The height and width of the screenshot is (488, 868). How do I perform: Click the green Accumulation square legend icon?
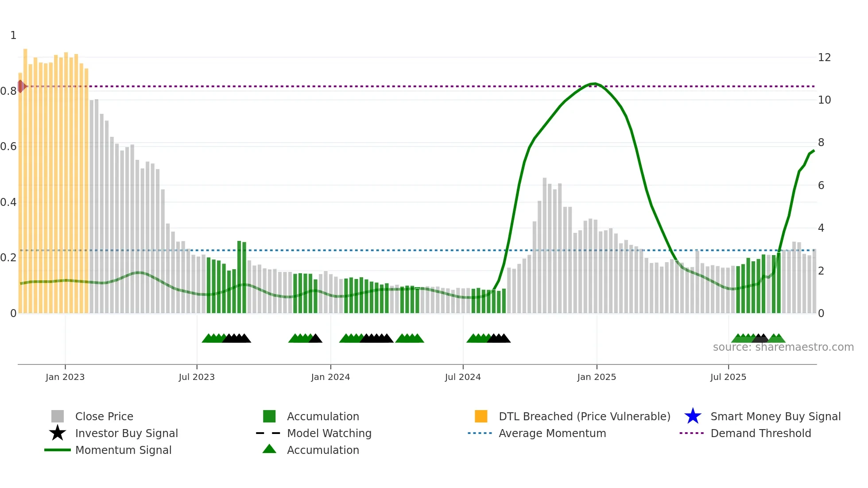click(269, 416)
